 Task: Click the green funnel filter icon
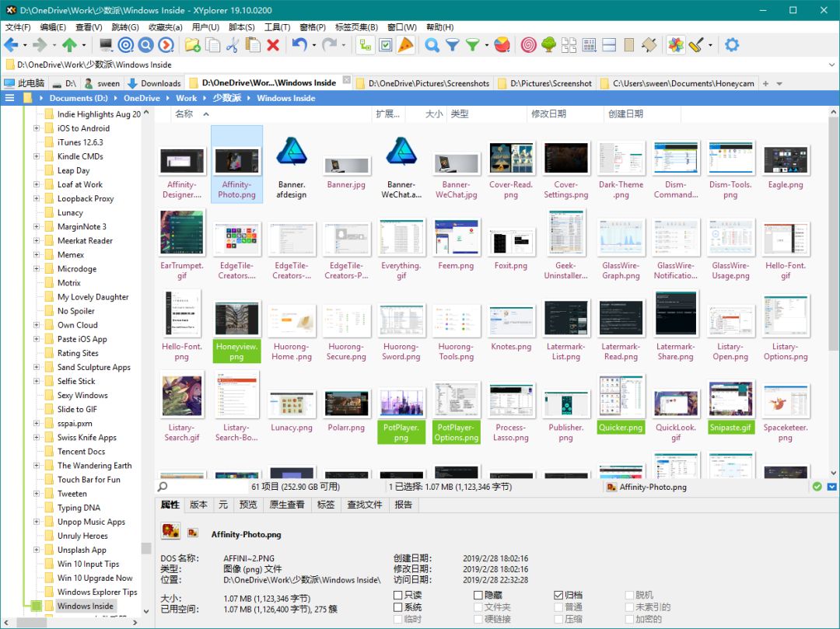[472, 45]
